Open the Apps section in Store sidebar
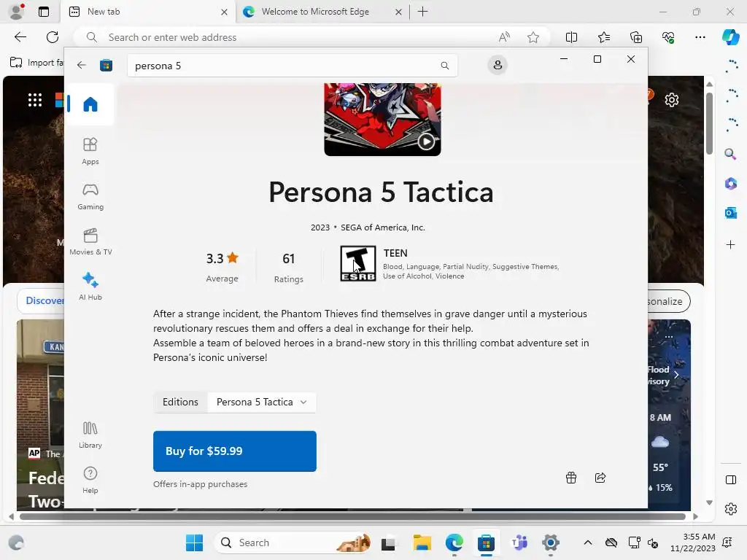 click(x=90, y=151)
